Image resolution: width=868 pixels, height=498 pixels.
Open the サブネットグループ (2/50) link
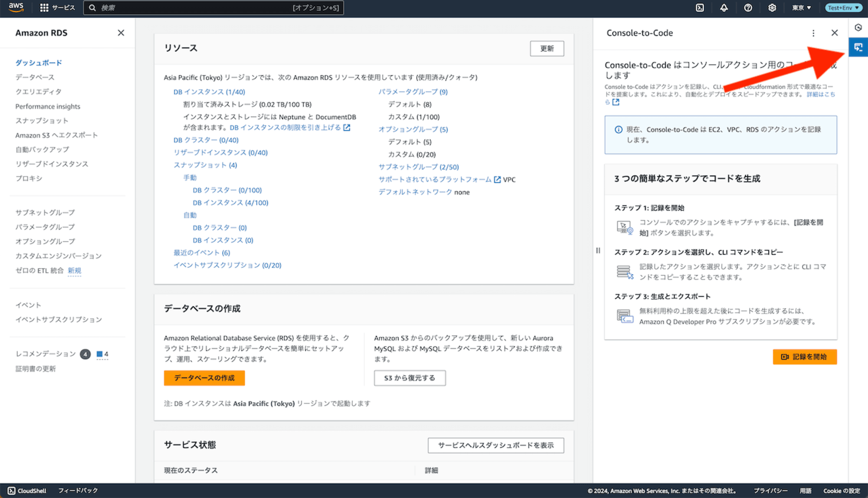(x=418, y=167)
